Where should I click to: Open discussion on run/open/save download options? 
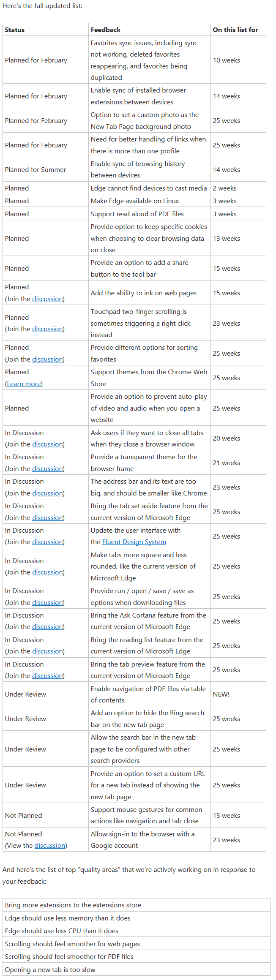[47, 603]
